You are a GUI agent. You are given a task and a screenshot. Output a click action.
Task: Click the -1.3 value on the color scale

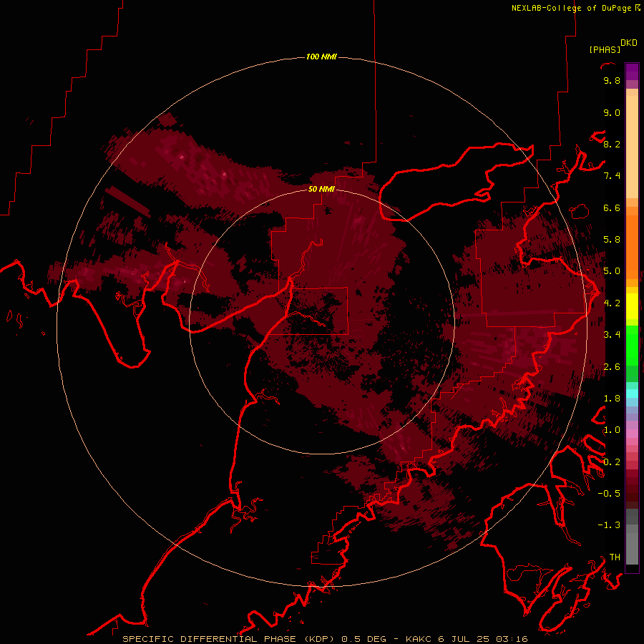coord(609,525)
